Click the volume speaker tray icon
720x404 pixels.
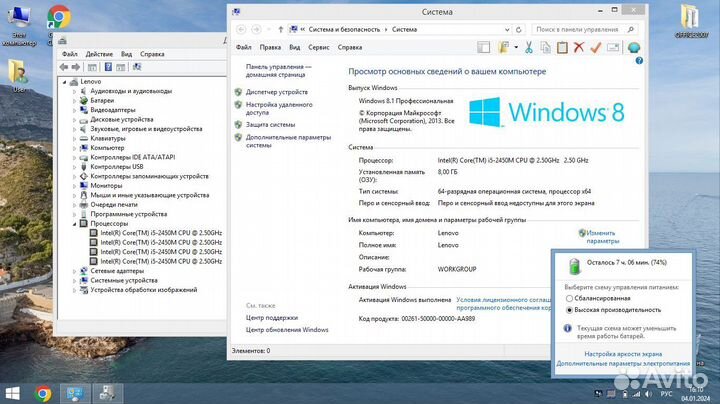point(648,394)
